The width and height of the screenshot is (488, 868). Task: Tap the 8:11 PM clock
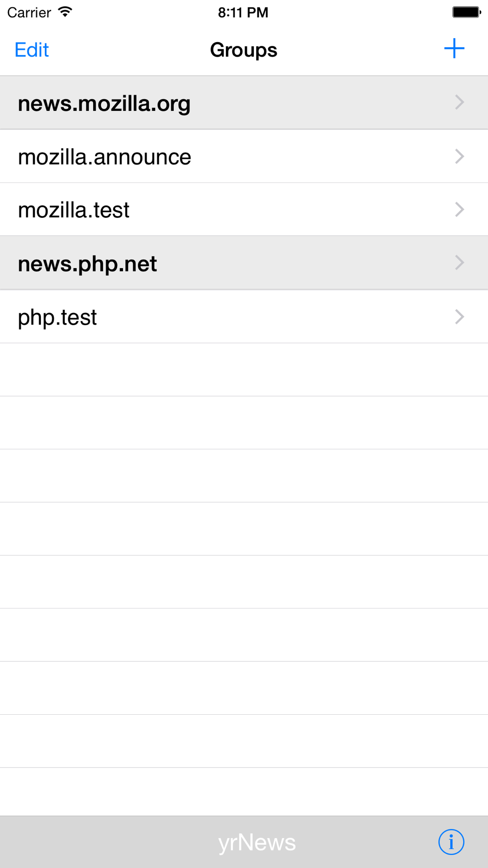point(243,12)
